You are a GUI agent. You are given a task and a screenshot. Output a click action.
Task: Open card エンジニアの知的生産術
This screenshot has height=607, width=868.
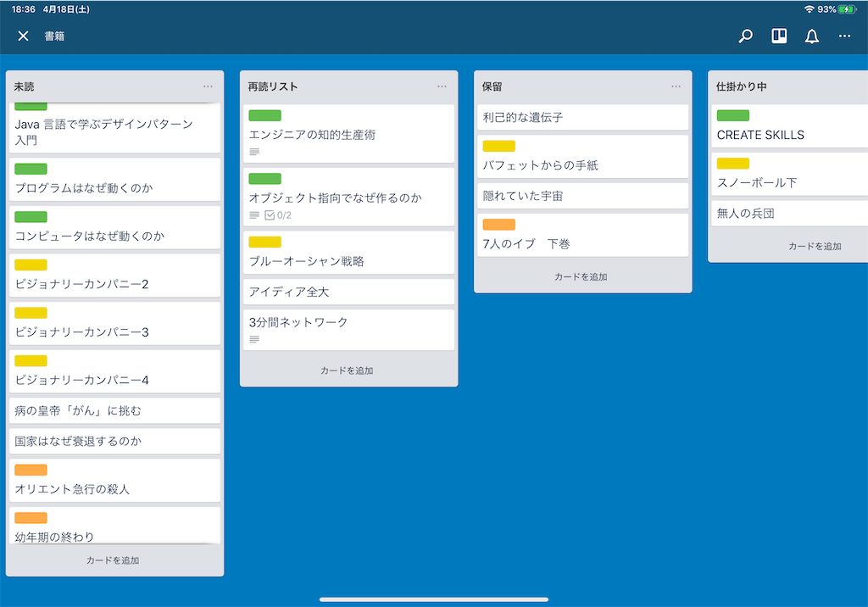coord(348,133)
